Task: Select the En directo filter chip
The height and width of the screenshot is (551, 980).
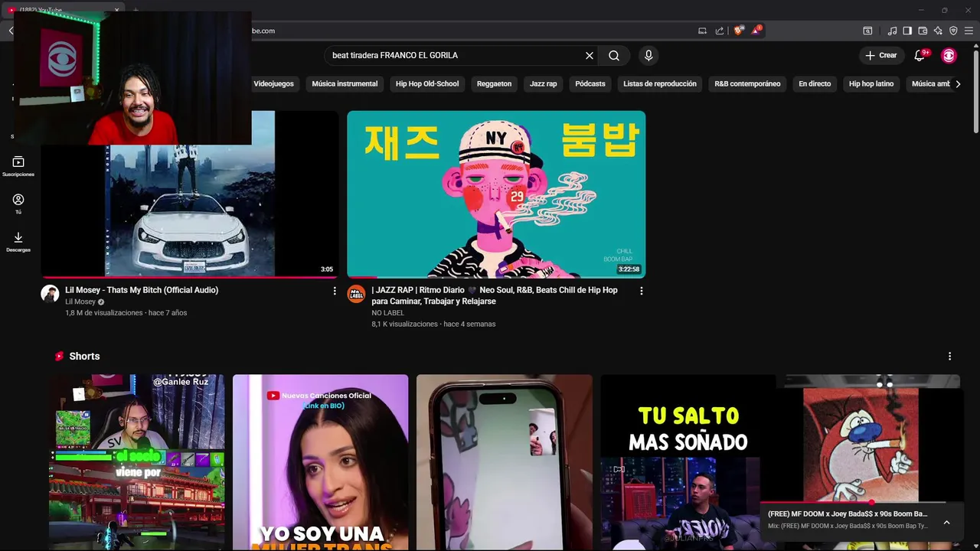Action: tap(815, 83)
